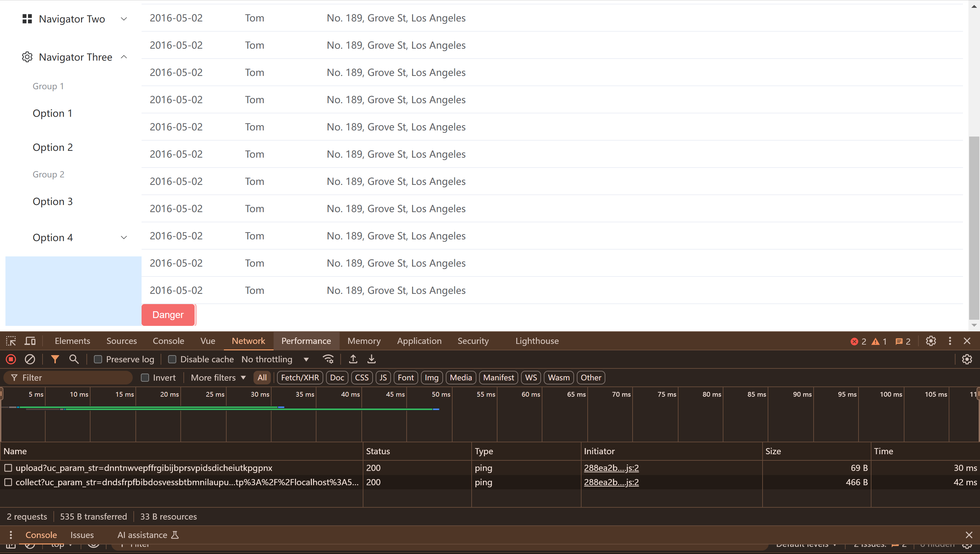
Task: Toggle the network filter funnel icon
Action: tap(55, 359)
